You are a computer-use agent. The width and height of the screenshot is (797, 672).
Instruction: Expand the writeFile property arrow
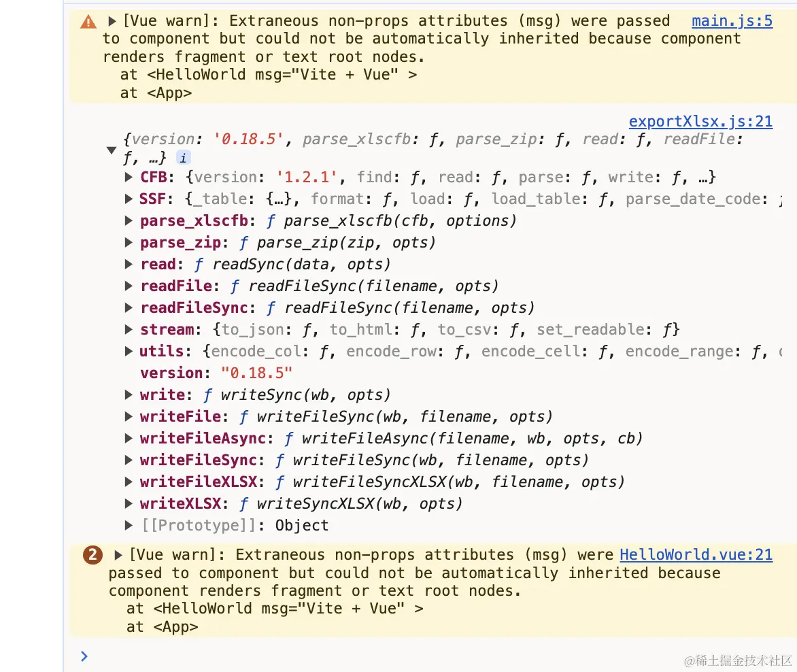click(129, 416)
